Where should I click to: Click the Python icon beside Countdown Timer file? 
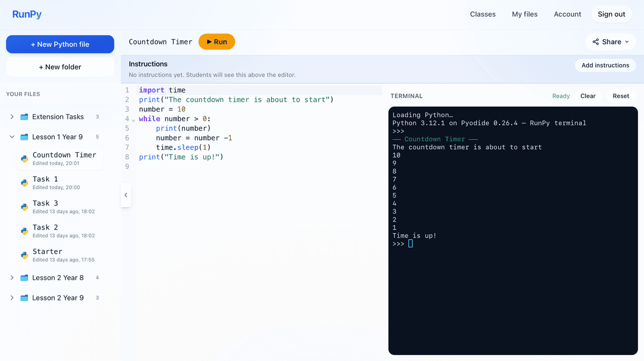25,159
